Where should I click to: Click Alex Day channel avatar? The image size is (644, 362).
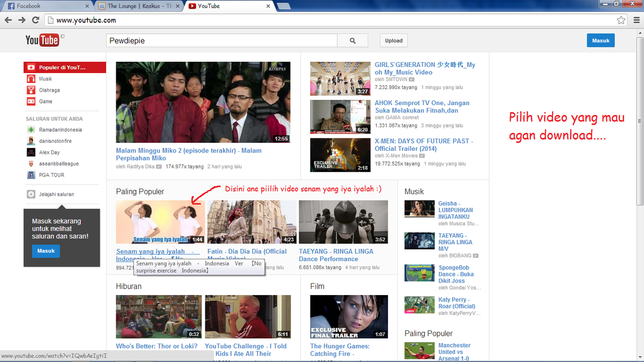(31, 152)
